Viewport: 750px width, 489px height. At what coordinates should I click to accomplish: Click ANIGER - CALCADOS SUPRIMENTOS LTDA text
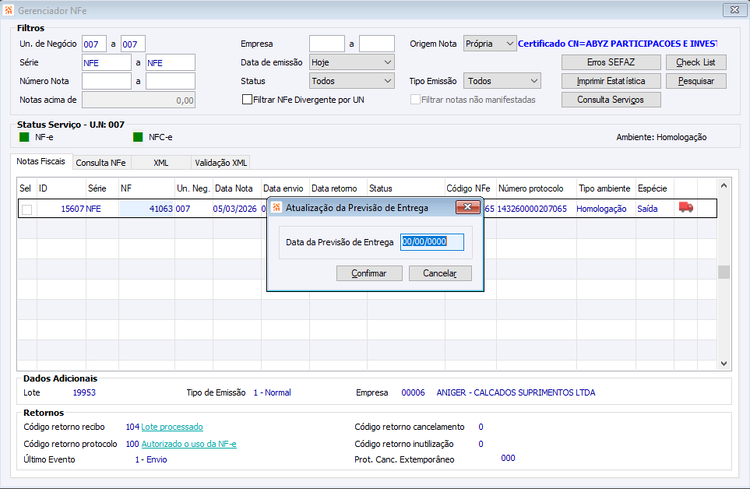(516, 392)
